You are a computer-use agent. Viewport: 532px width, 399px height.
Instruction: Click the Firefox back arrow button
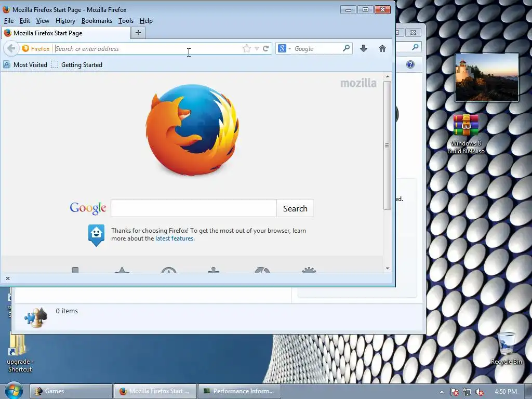pos(11,48)
